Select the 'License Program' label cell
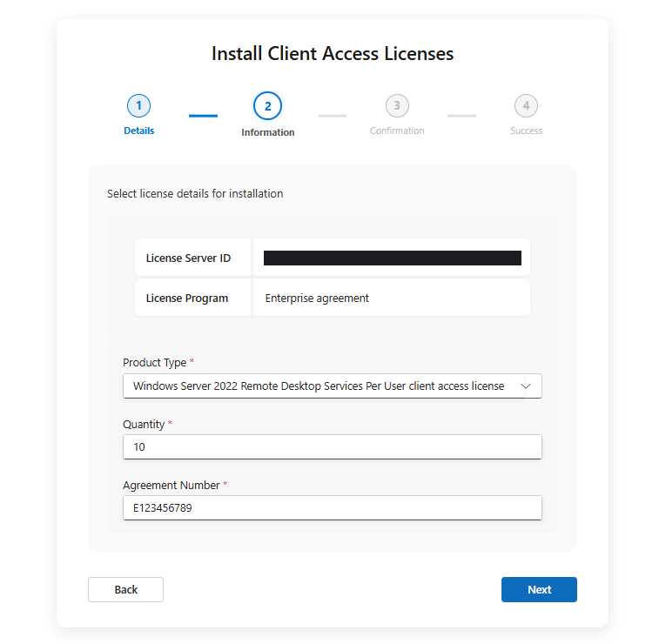 tap(192, 298)
